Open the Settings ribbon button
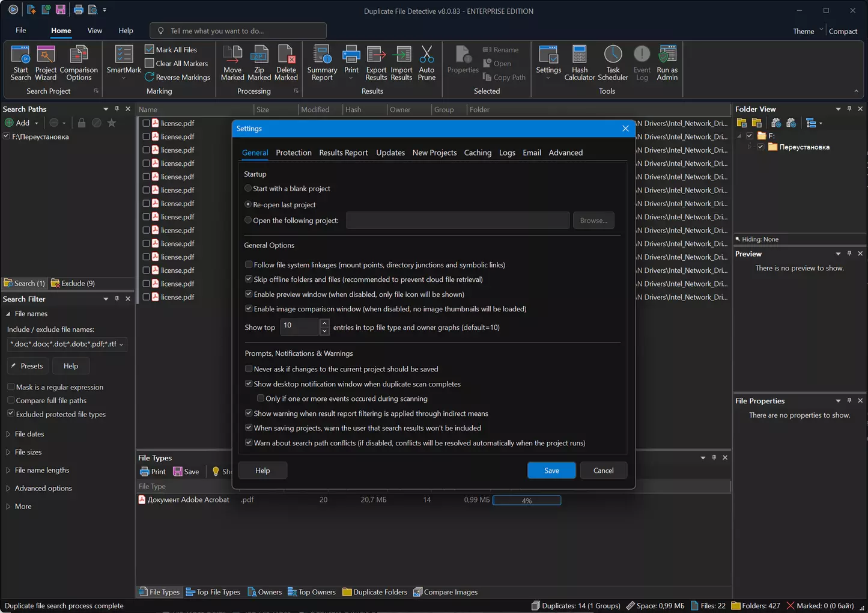868x613 pixels. (x=548, y=63)
